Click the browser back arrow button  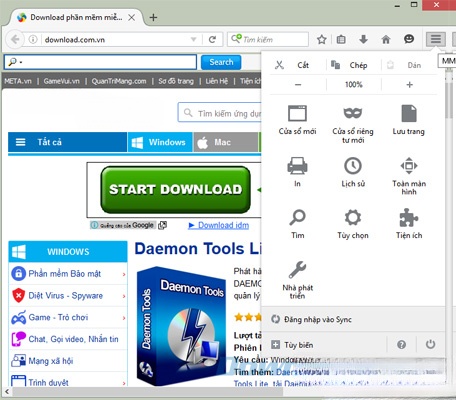click(x=15, y=39)
